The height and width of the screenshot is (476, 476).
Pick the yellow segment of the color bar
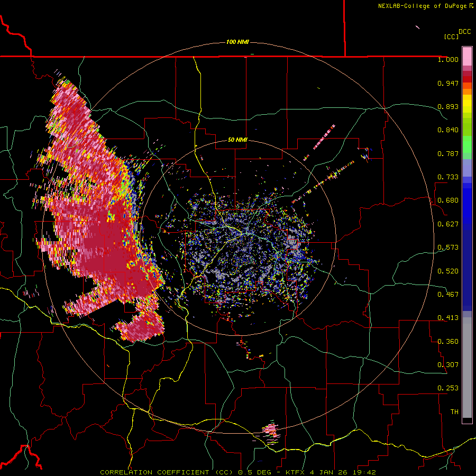(467, 104)
